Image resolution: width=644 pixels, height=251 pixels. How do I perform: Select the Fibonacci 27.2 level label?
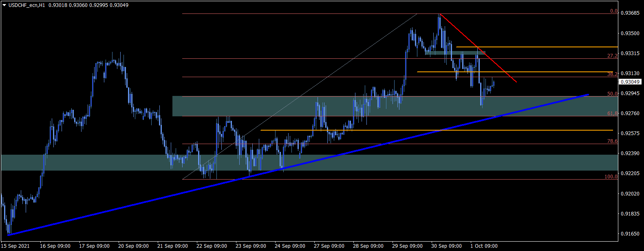pos(613,56)
